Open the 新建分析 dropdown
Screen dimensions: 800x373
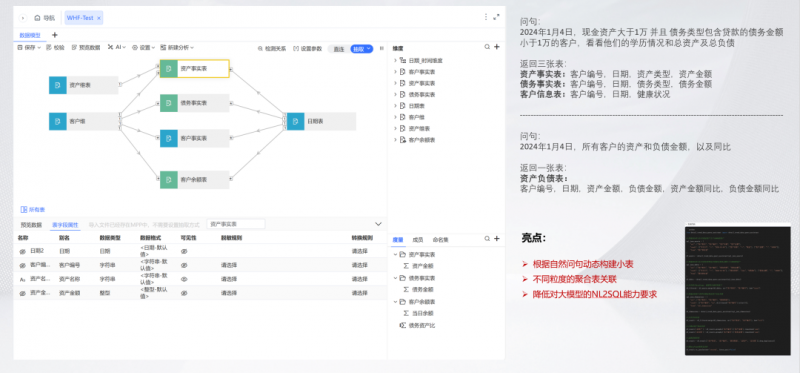(177, 47)
